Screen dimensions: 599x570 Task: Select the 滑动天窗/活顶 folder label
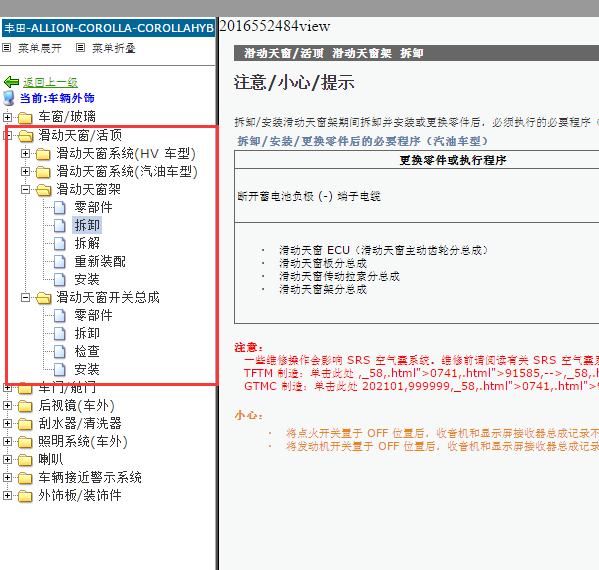coord(80,135)
